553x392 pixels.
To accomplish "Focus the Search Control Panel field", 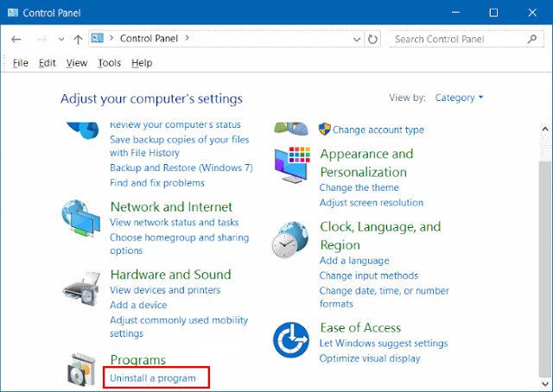I will [x=466, y=39].
